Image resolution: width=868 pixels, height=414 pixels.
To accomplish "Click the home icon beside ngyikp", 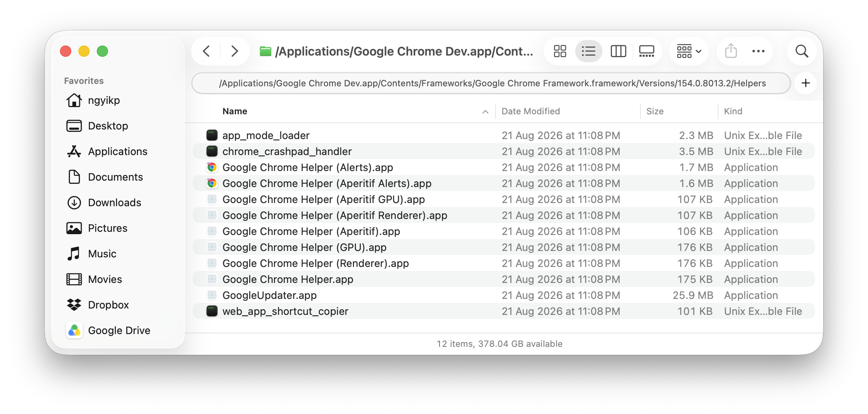I will point(74,100).
